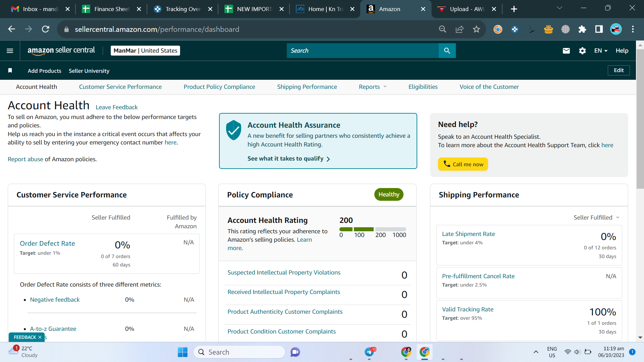Click the share page icon
Image resolution: width=644 pixels, height=362 pixels.
[460, 29]
